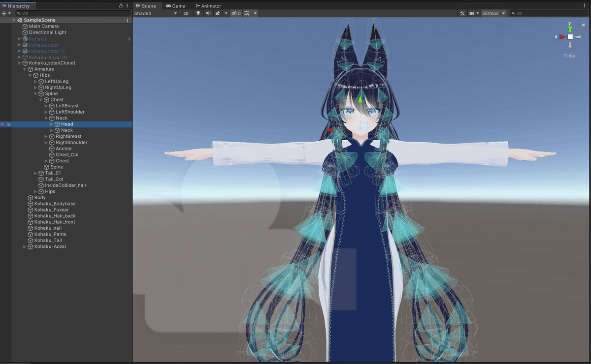The width and height of the screenshot is (591, 364).
Task: Click the red X axis of orientation gizmo
Action: [x=562, y=37]
